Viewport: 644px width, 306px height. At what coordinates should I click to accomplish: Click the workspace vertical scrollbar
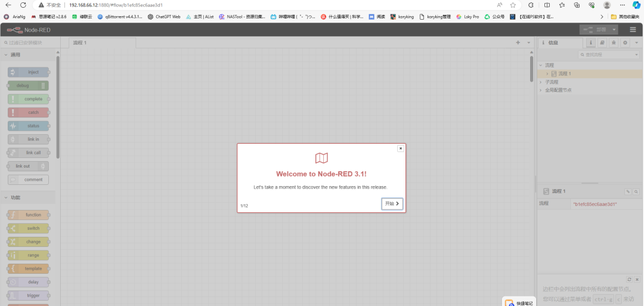pyautogui.click(x=531, y=69)
